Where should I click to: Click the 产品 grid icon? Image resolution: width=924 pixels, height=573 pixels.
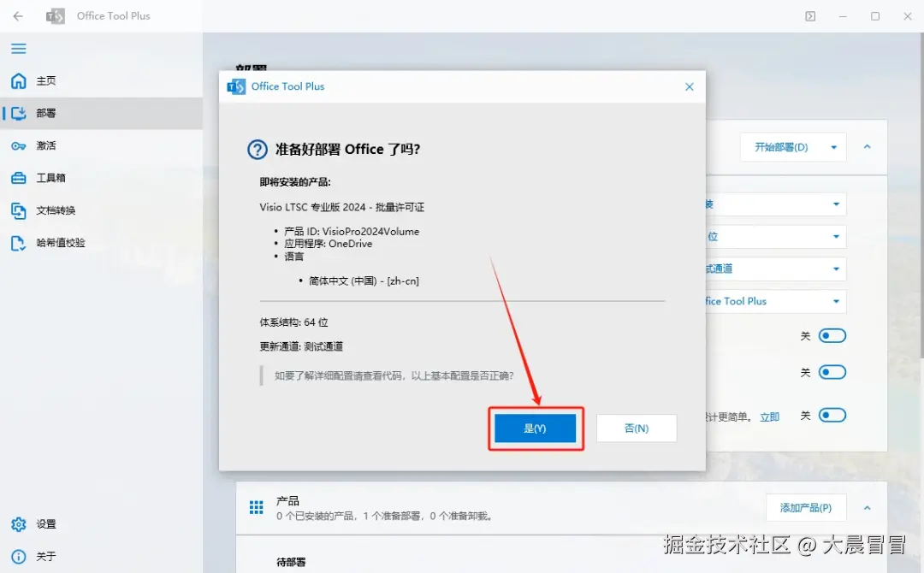pos(257,508)
